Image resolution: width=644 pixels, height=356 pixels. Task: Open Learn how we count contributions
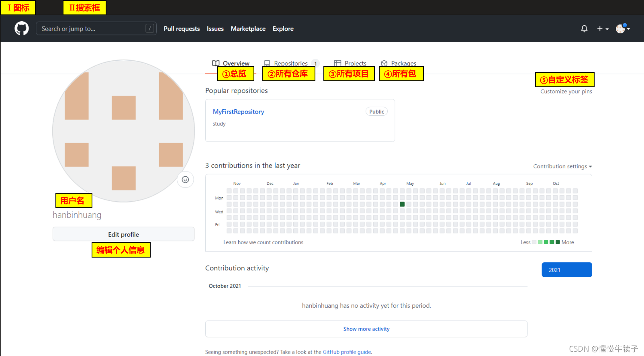pyautogui.click(x=263, y=242)
